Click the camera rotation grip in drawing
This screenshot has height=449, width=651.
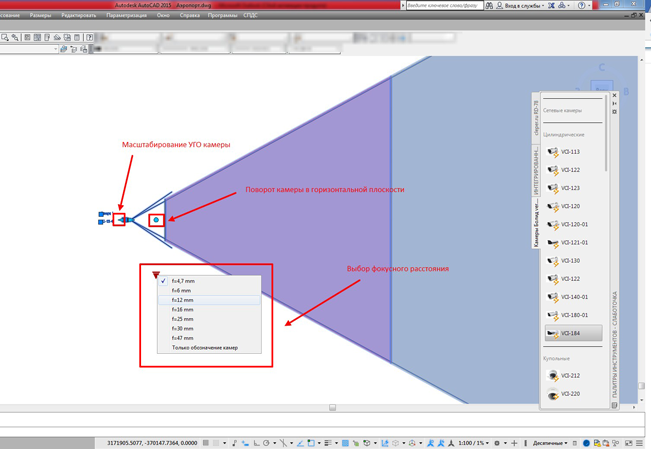click(156, 220)
